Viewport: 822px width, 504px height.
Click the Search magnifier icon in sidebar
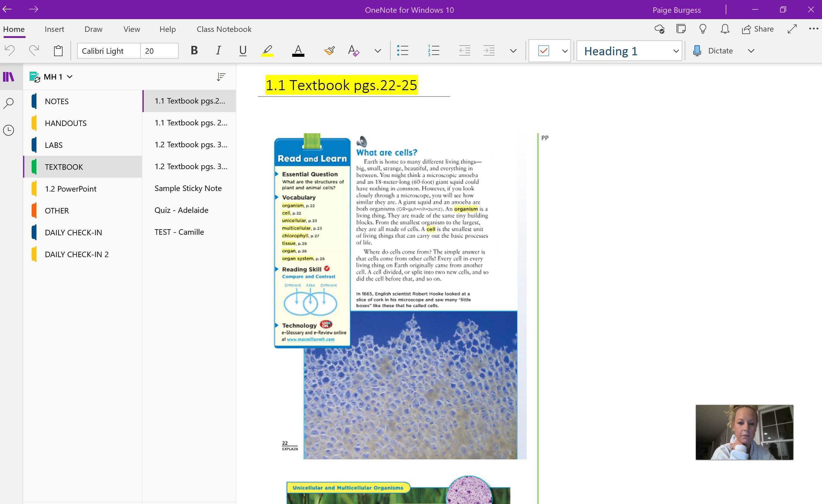(9, 103)
